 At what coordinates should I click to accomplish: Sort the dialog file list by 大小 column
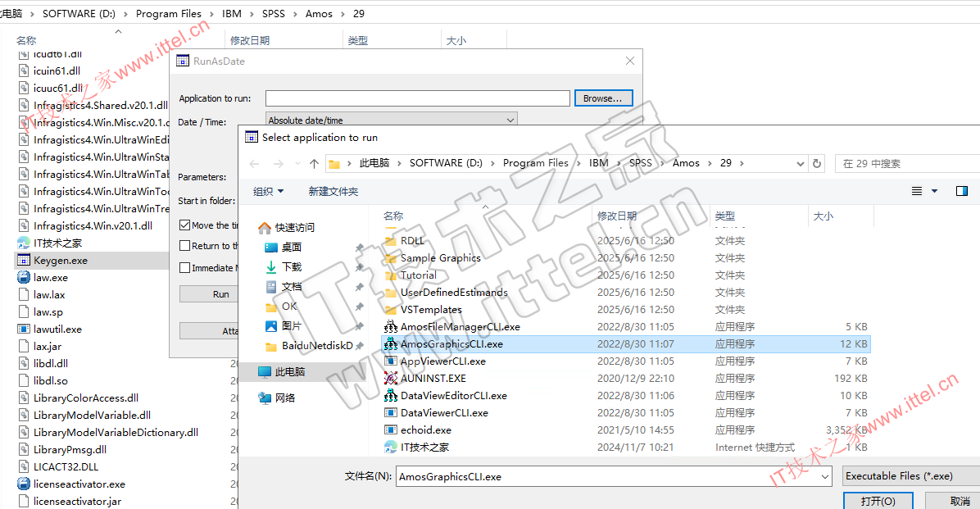[823, 216]
